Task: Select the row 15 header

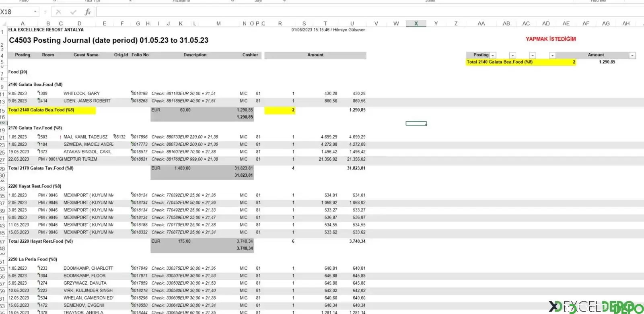Action: 3,110
